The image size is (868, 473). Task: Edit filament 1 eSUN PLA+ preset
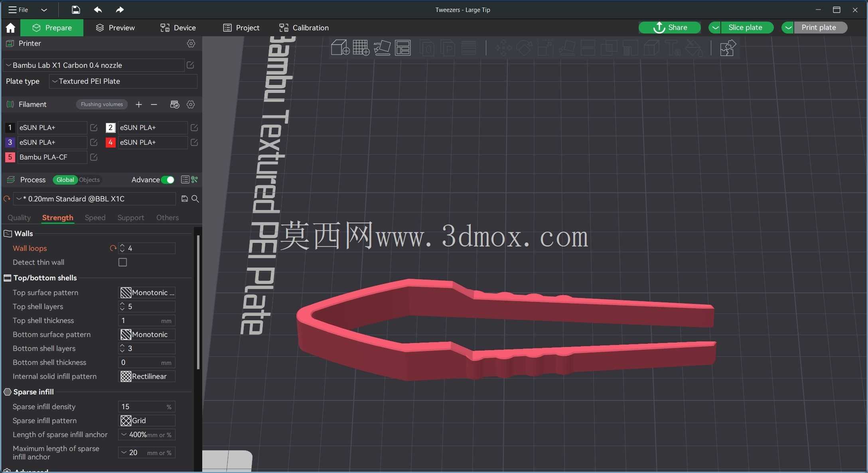94,128
